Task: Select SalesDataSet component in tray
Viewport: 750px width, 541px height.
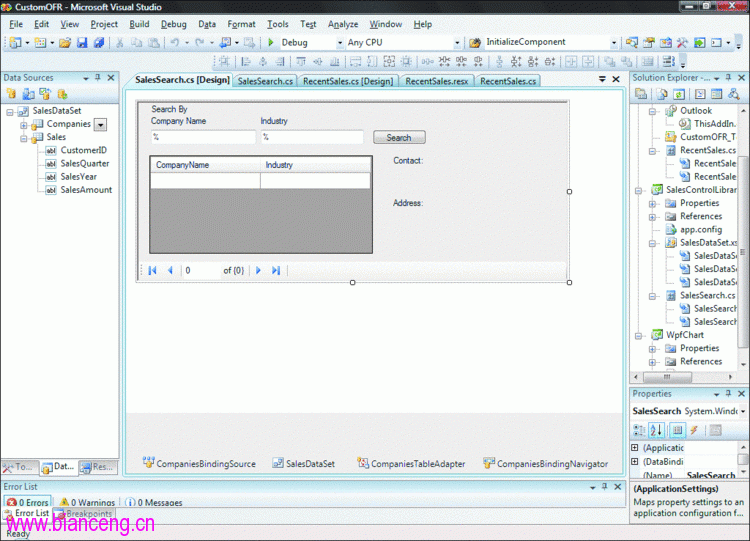Action: pos(304,464)
